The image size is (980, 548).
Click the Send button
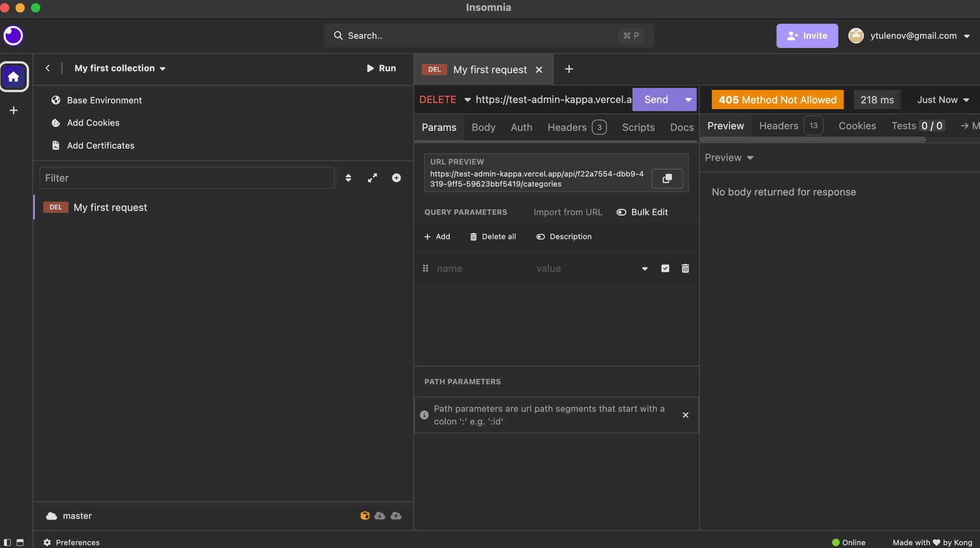(x=656, y=99)
